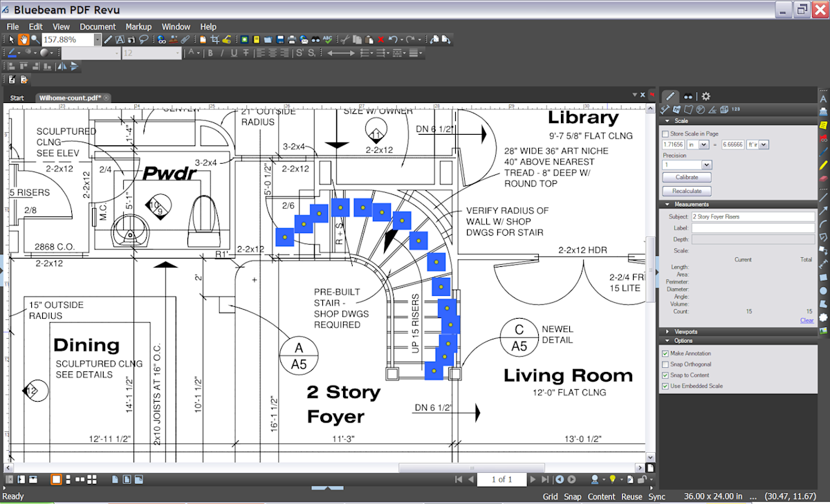Image resolution: width=830 pixels, height=504 pixels.
Task: Select the Count measurement tool (123)
Action: coord(735,109)
